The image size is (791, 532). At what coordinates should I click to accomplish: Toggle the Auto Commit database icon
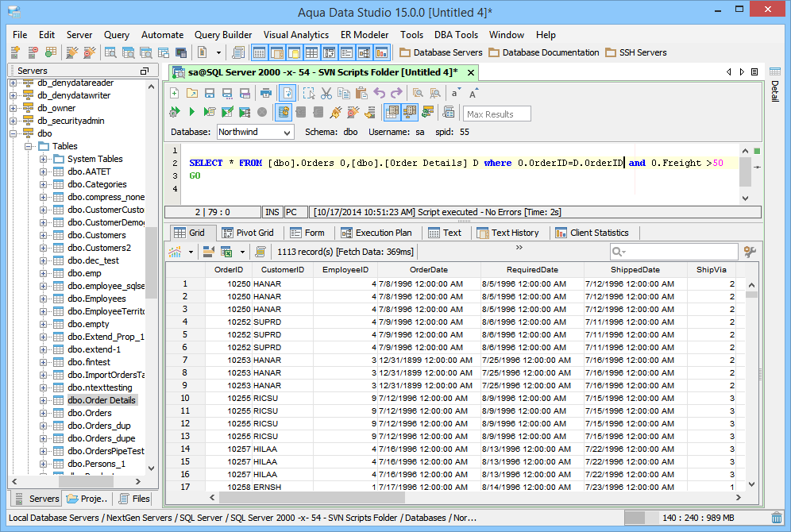coord(284,112)
